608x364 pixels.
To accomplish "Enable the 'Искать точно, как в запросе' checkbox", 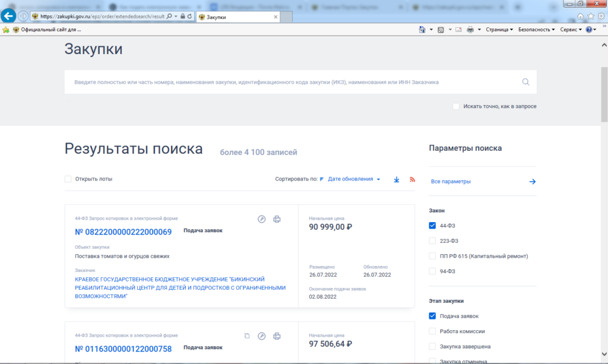I will 456,106.
